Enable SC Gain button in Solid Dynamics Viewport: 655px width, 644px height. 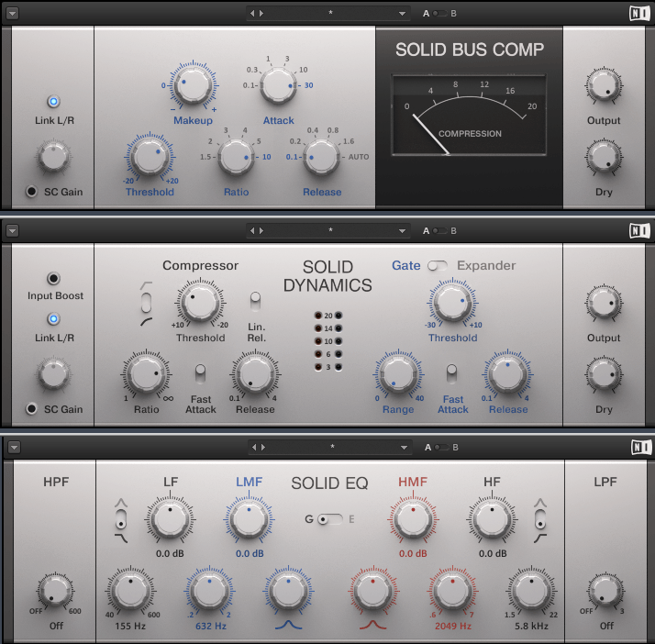(31, 408)
